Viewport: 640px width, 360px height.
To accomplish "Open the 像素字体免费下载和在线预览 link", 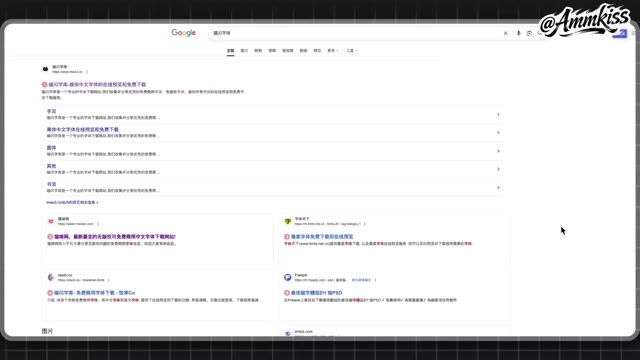I will 322,236.
